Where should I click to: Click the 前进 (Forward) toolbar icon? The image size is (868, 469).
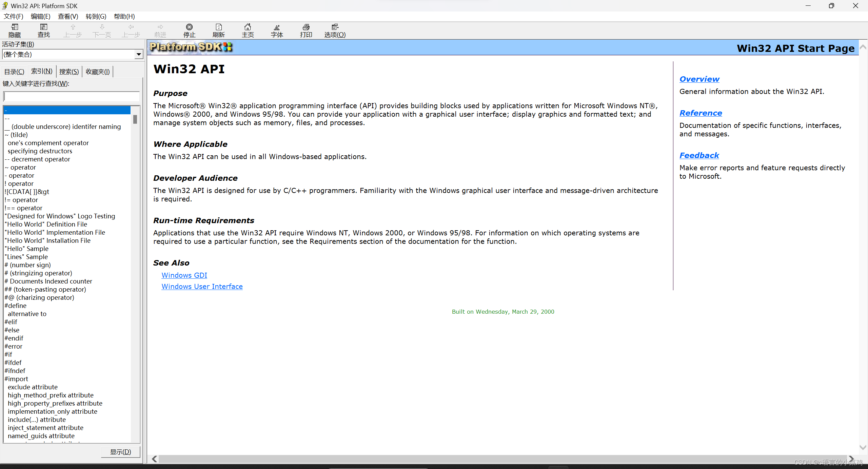pyautogui.click(x=160, y=31)
